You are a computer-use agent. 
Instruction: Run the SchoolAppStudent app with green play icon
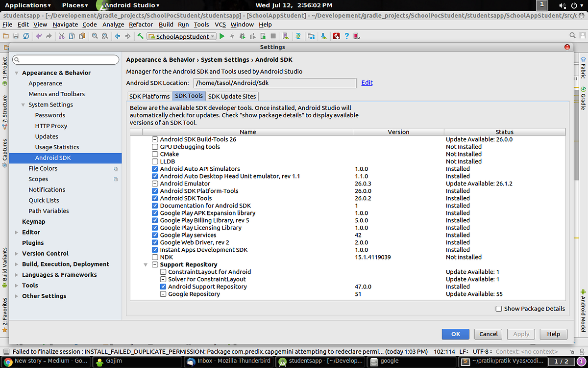click(x=221, y=35)
